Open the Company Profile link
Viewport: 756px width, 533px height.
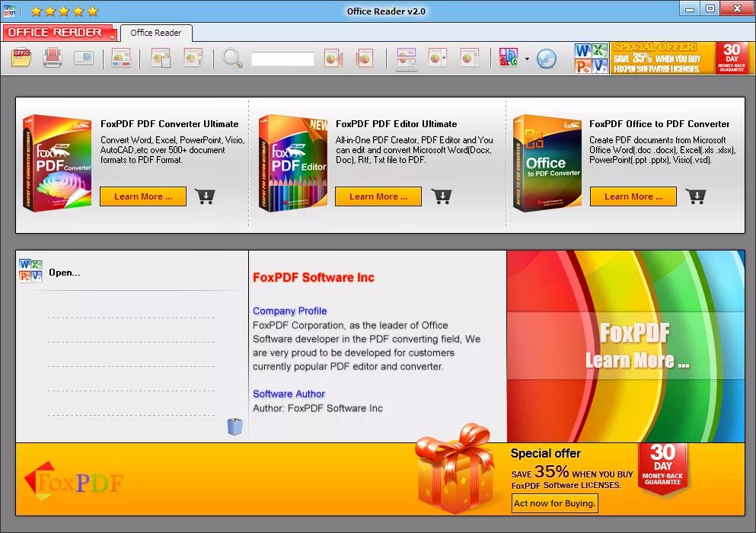pos(290,311)
